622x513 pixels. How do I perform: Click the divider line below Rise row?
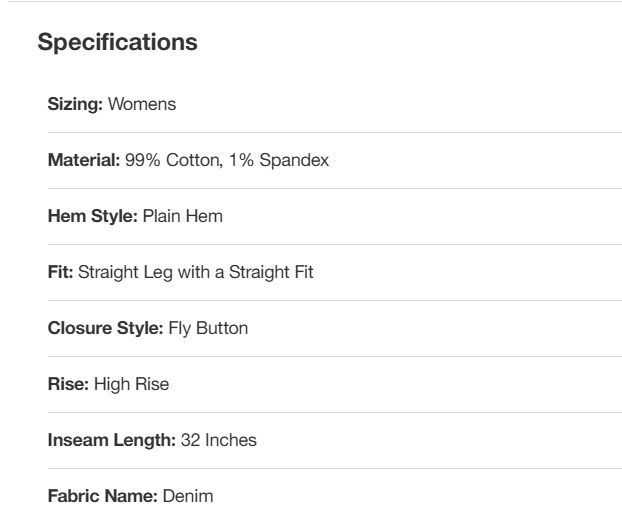click(x=335, y=412)
